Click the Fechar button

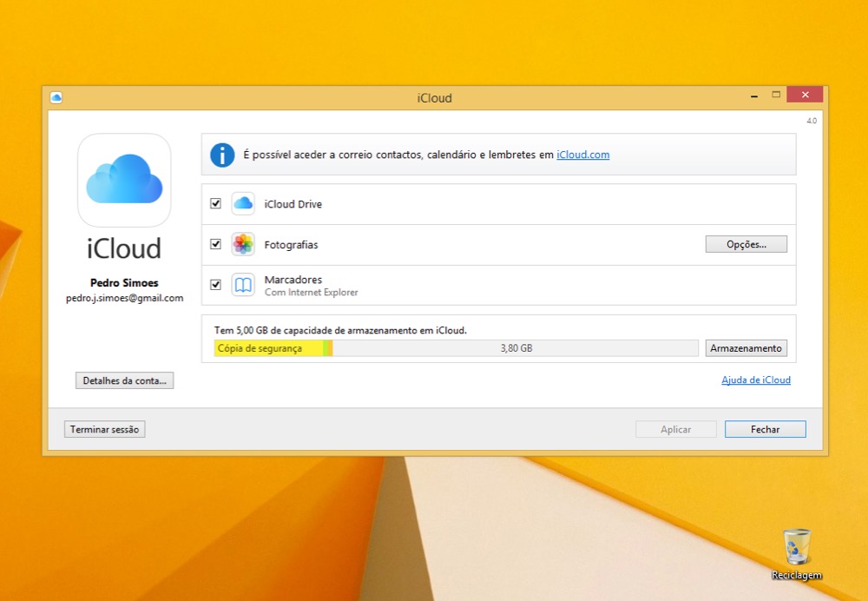pos(765,428)
